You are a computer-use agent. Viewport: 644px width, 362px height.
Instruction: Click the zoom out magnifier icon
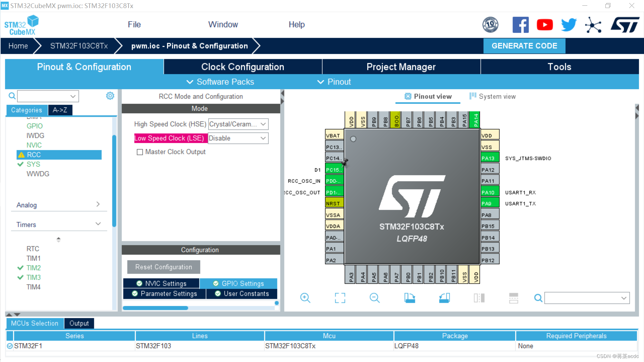[374, 298]
